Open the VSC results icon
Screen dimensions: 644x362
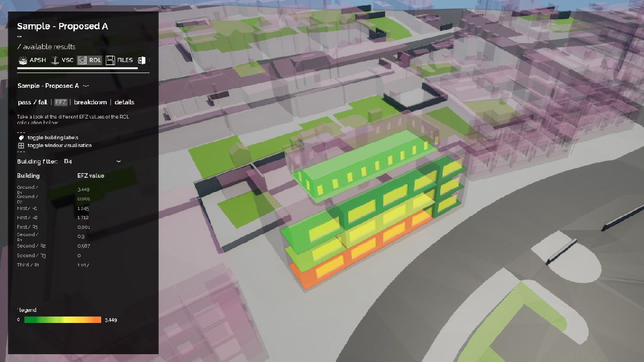coord(55,60)
